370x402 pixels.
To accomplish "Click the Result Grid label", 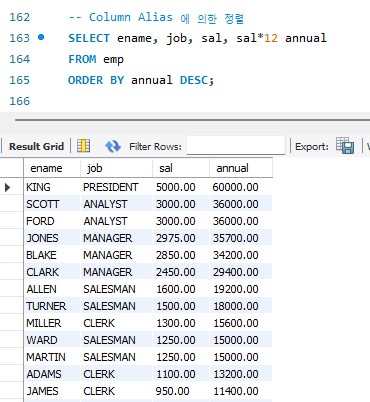I will click(x=36, y=146).
